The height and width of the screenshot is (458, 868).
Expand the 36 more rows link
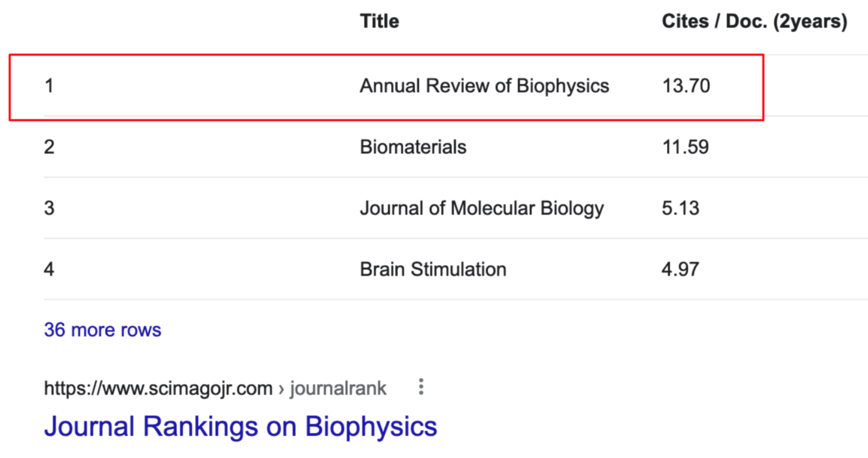tap(102, 330)
